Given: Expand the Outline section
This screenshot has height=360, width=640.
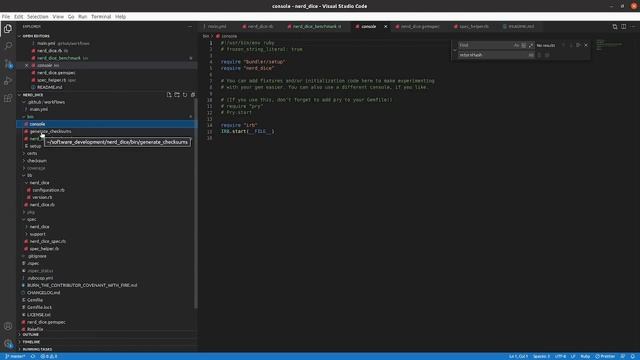Looking at the screenshot, I should (31, 335).
